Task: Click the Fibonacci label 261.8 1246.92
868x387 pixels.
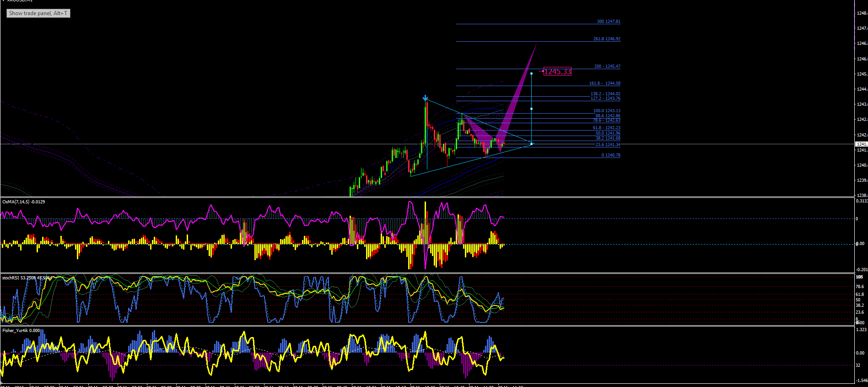Action: point(607,39)
